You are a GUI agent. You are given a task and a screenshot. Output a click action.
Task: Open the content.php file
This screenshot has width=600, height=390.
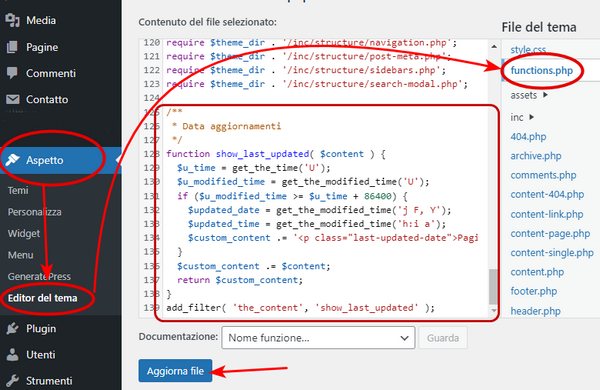point(537,272)
